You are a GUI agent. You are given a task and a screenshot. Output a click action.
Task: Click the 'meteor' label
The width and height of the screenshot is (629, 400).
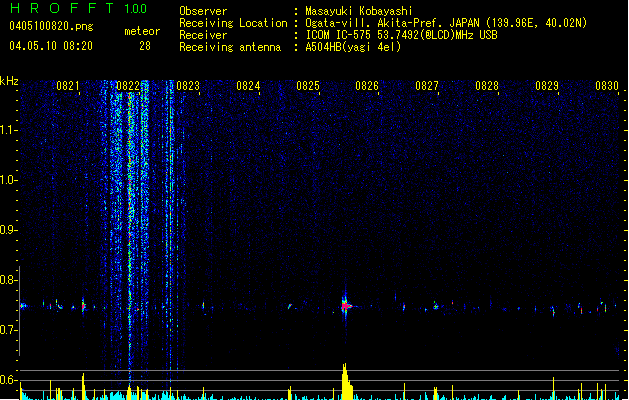142,31
